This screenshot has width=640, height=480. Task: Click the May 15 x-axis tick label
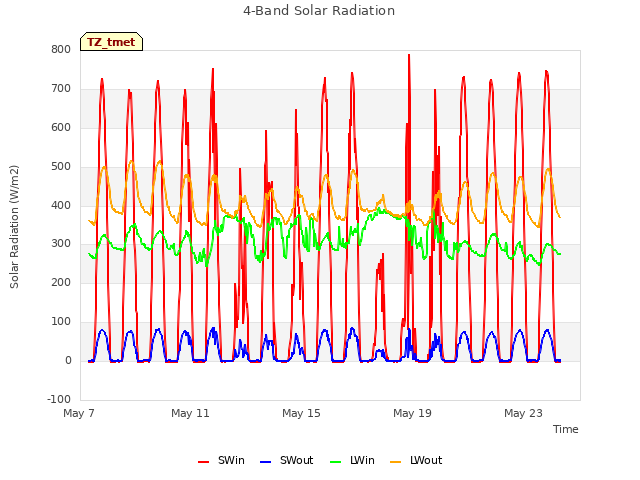point(301,413)
